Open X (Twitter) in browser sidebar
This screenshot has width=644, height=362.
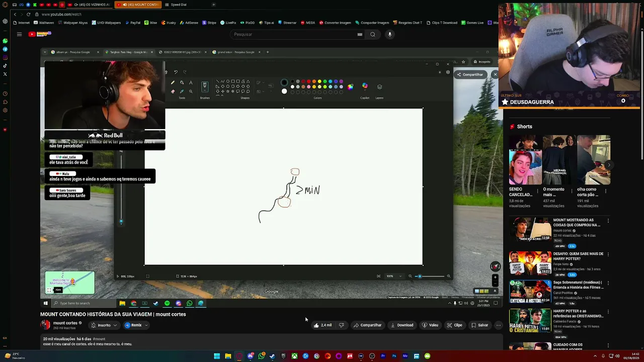click(x=5, y=74)
